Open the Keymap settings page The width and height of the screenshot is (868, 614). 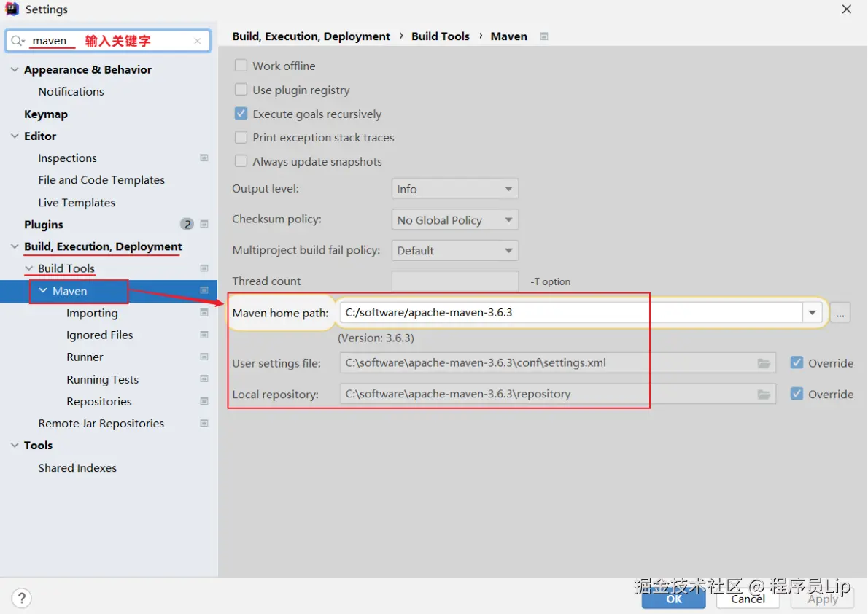(46, 114)
